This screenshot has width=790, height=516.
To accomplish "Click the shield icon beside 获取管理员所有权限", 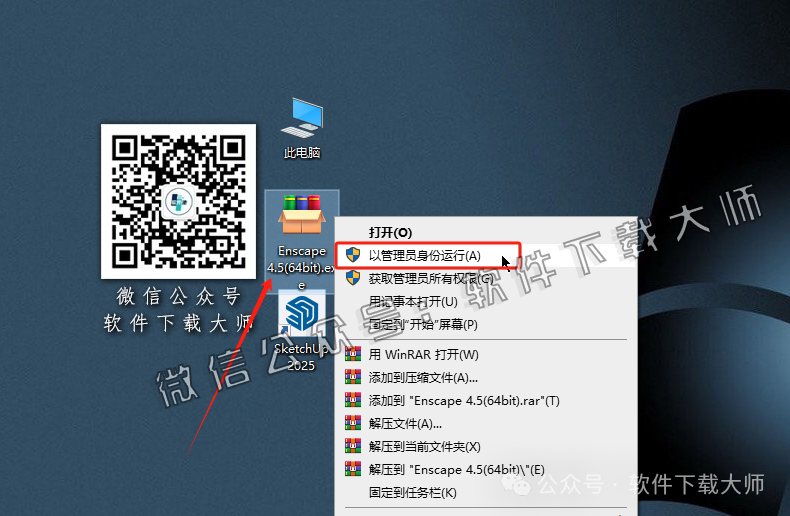I will click(353, 278).
